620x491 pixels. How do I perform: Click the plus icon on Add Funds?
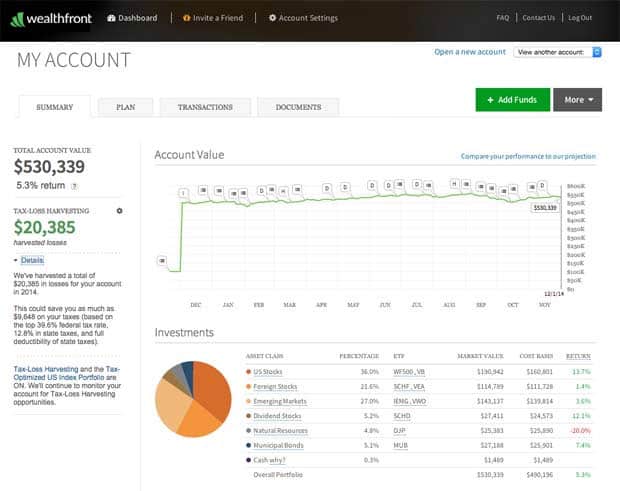[x=490, y=100]
